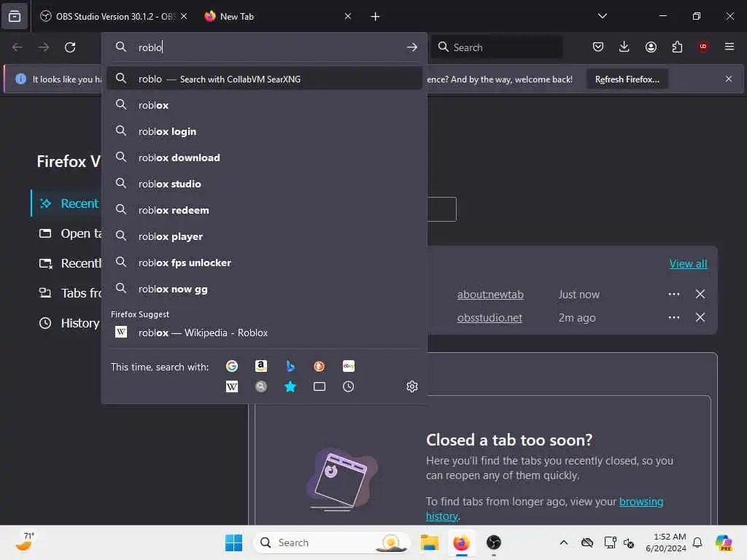Go back one page

[18, 47]
